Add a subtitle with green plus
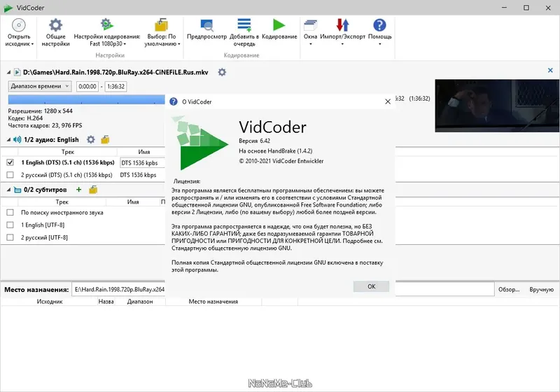Image resolution: width=560 pixels, height=392 pixels. 78,190
